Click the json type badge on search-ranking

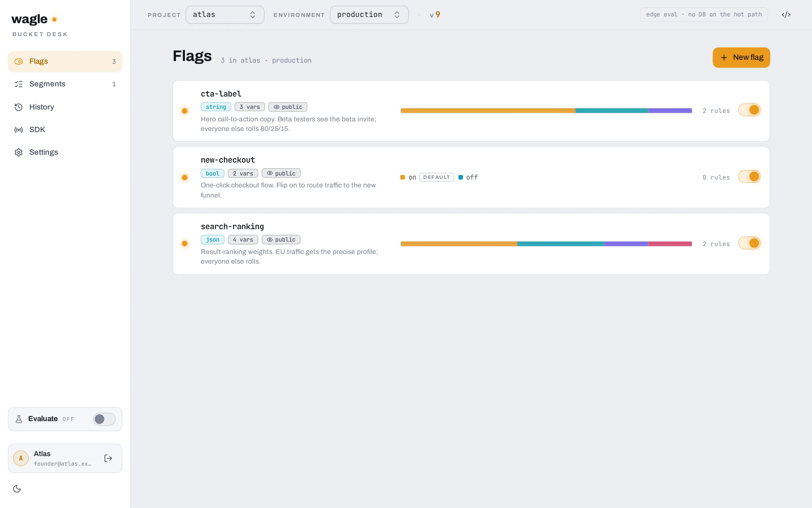coord(212,240)
